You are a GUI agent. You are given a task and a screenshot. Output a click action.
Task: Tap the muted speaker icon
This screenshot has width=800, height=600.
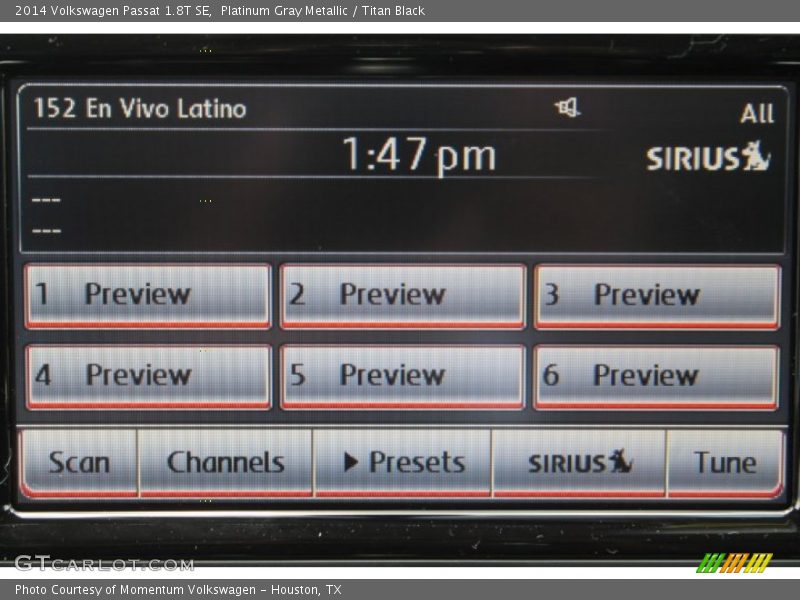(568, 108)
